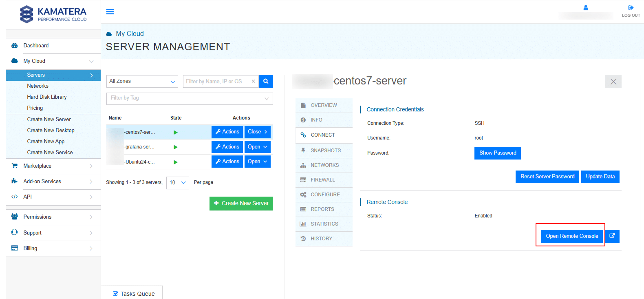Click Open dropdown for grafana server
Image resolution: width=644 pixels, height=299 pixels.
[x=258, y=147]
